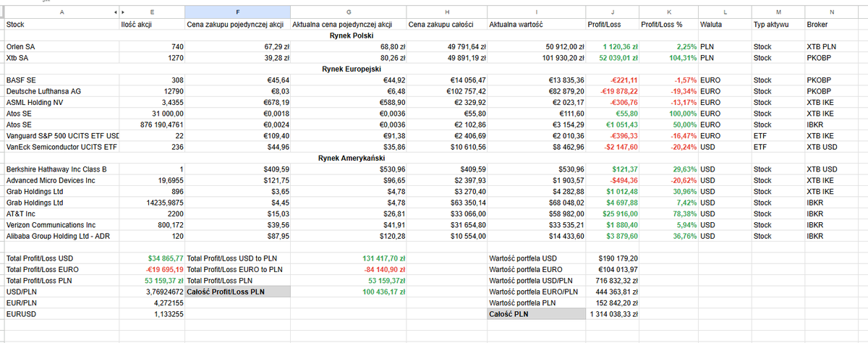The image size is (868, 343).
Task: Select column G header
Action: click(349, 12)
